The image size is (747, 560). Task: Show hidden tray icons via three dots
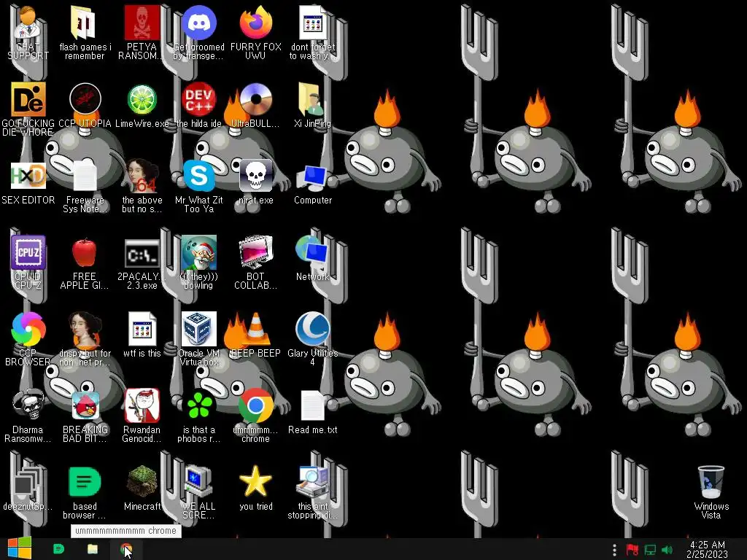pos(614,550)
